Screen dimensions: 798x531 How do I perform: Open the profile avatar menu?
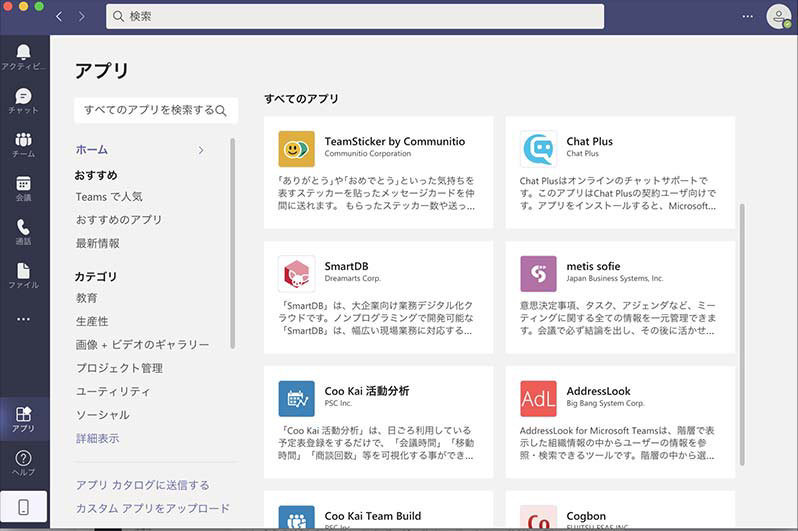(x=779, y=16)
